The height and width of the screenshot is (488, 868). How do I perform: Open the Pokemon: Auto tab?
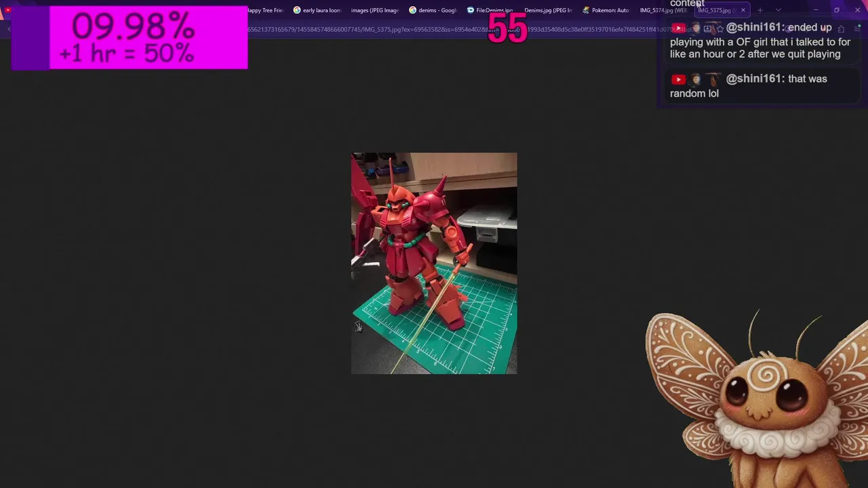(606, 10)
